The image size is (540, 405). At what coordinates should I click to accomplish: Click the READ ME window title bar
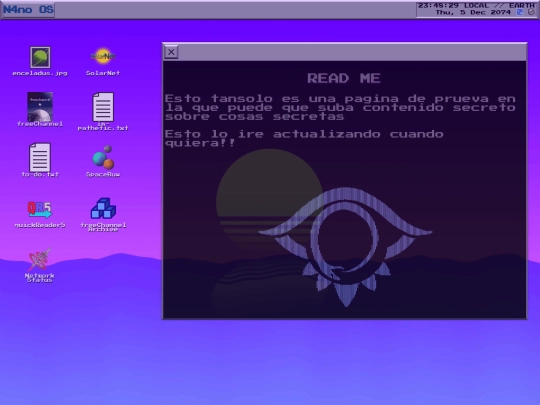pos(345,52)
